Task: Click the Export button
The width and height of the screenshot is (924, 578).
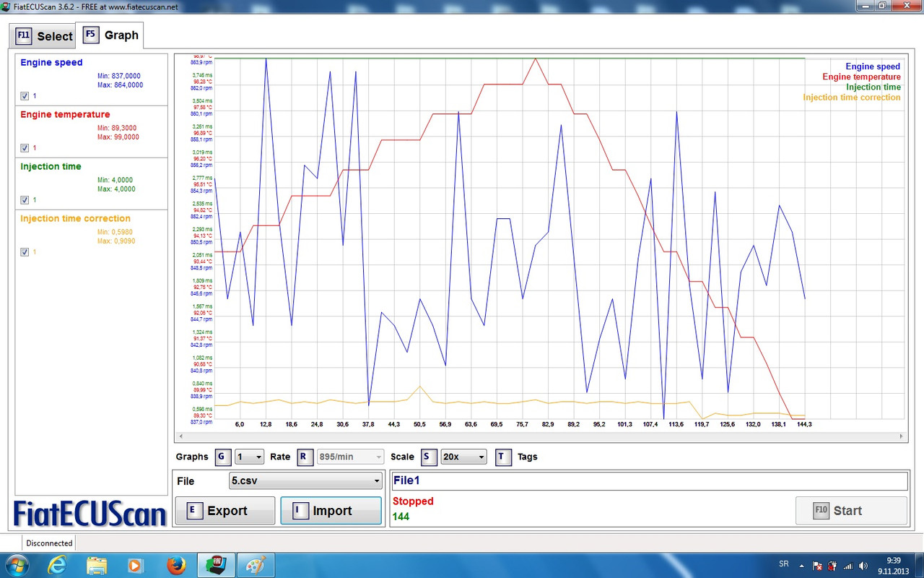Action: point(225,510)
